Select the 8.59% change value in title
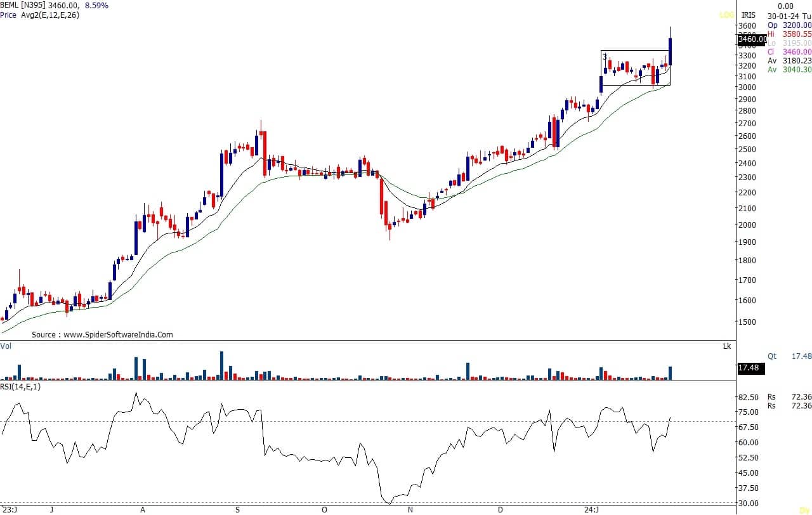Screen dimensions: 812x515 (x=95, y=5)
